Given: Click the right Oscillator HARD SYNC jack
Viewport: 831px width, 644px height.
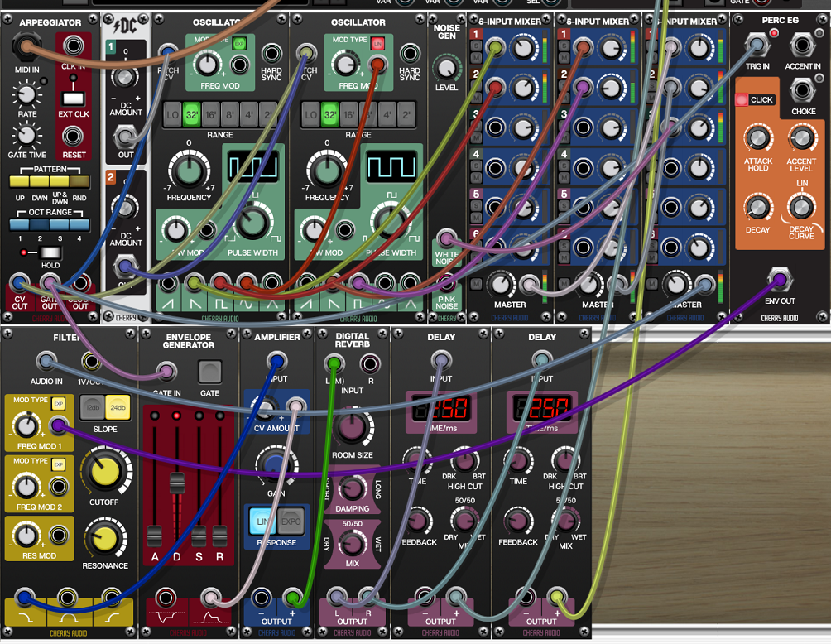Looking at the screenshot, I should (x=410, y=54).
